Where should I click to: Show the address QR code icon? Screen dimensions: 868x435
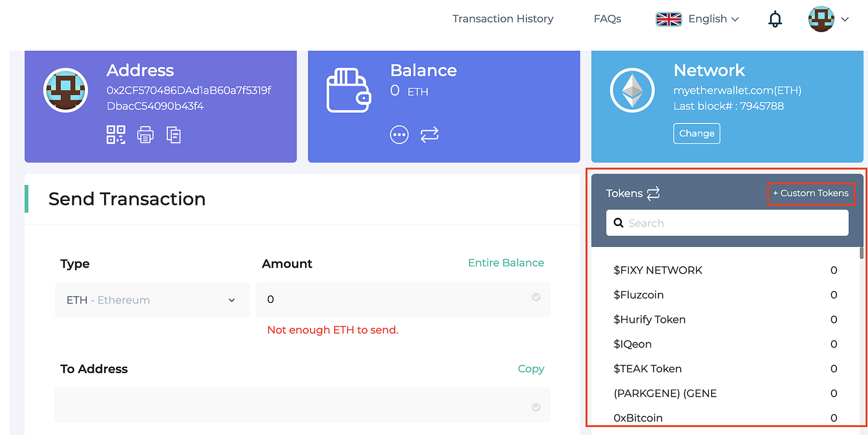point(116,135)
